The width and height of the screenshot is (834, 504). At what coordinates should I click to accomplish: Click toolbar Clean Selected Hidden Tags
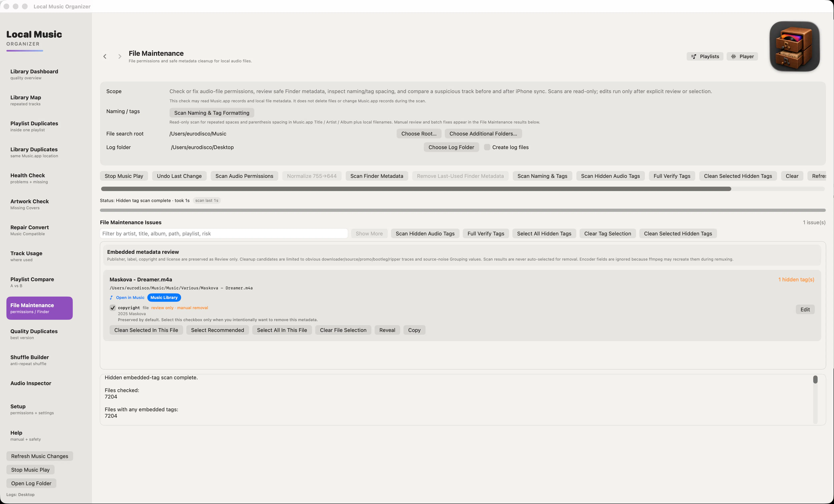coord(738,176)
